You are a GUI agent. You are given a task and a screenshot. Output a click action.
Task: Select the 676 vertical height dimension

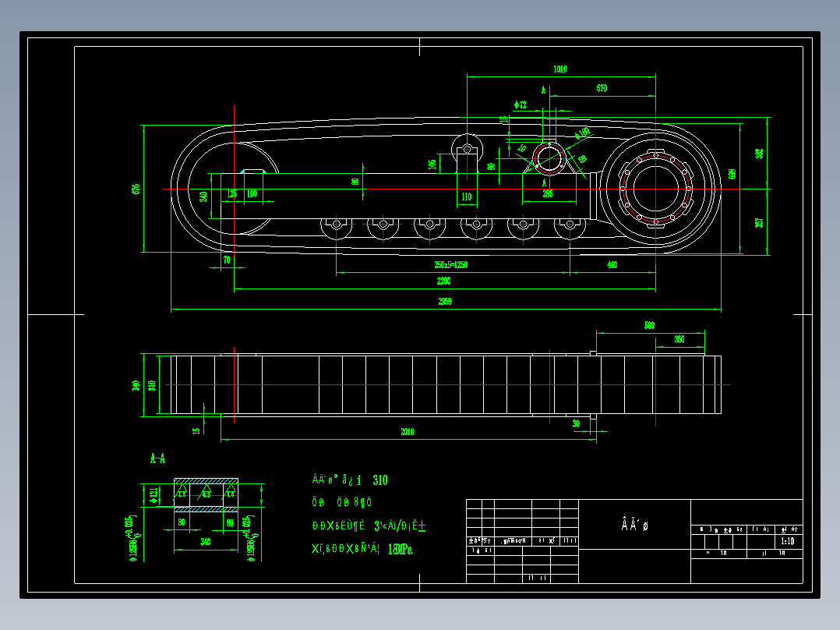pyautogui.click(x=136, y=189)
